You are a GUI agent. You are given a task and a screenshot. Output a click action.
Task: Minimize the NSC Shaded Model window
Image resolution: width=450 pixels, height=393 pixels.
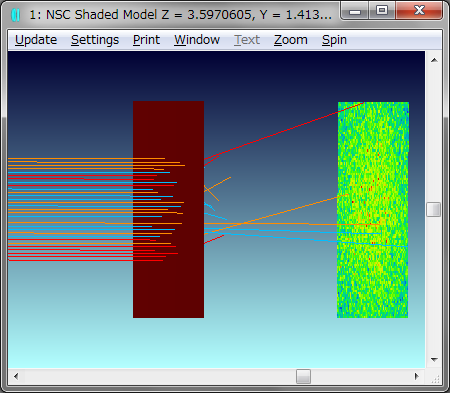[355, 11]
